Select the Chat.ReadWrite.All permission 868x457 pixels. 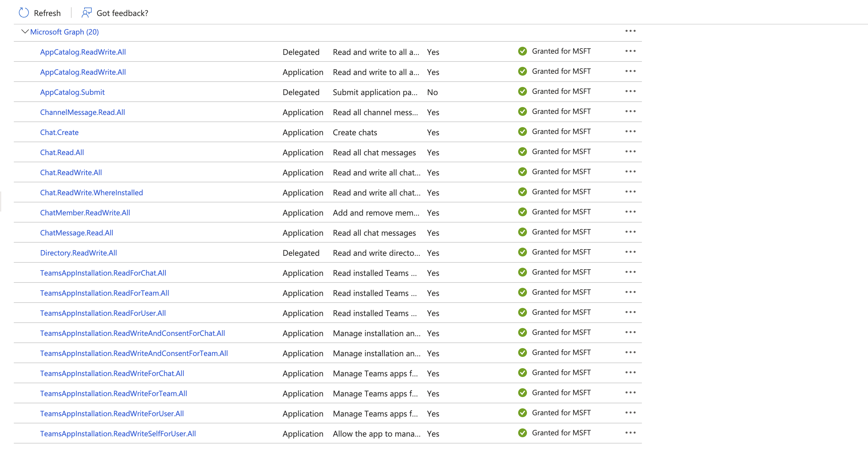[x=71, y=172]
